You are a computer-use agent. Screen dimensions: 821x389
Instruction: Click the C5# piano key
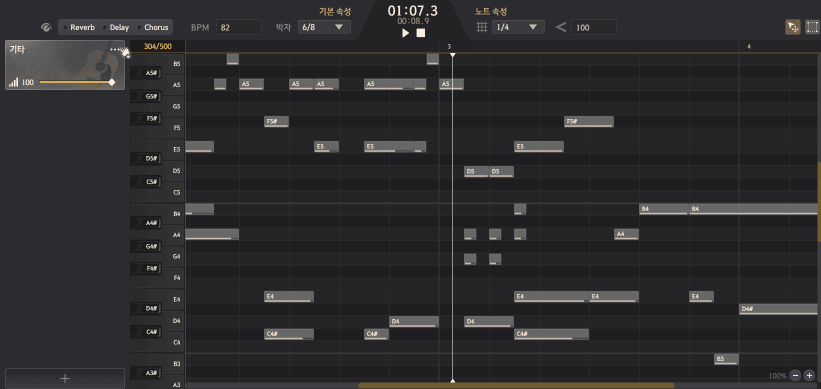click(x=146, y=182)
